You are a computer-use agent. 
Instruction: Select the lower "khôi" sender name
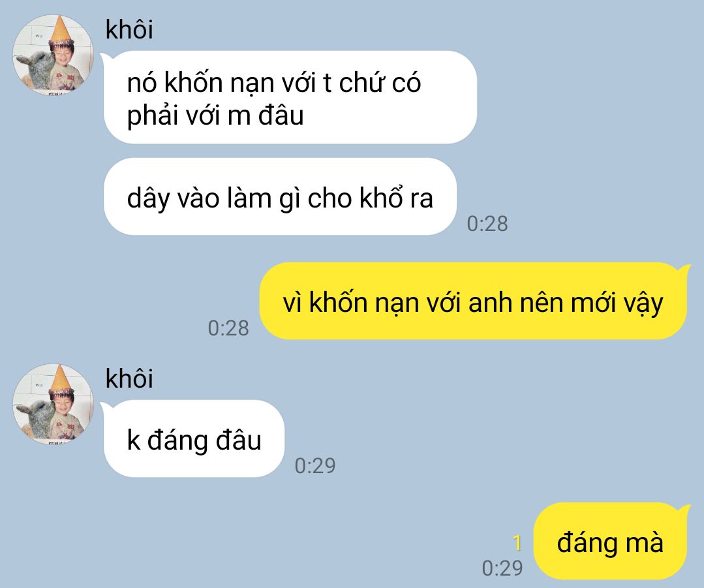129,379
